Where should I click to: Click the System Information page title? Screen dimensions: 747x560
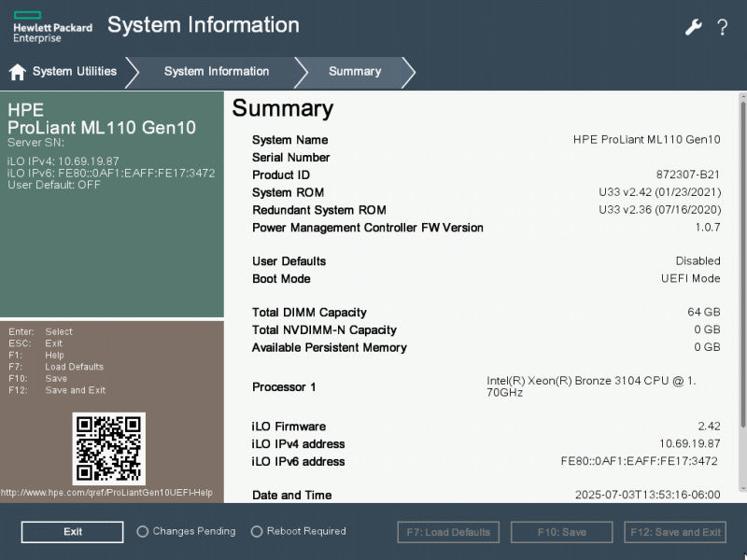click(x=204, y=25)
